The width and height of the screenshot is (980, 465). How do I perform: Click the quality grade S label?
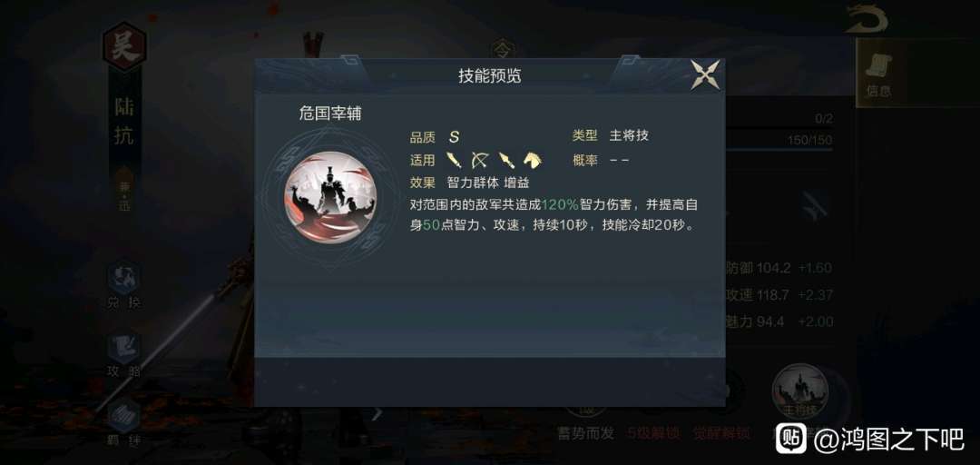[455, 136]
